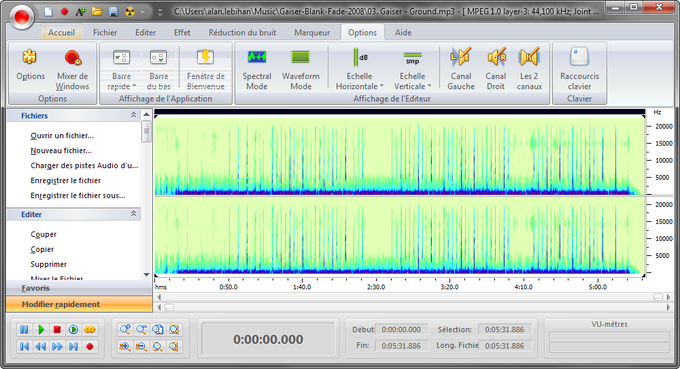680x369 pixels.
Task: Select the Modifier rapidement panel
Action: [x=79, y=304]
